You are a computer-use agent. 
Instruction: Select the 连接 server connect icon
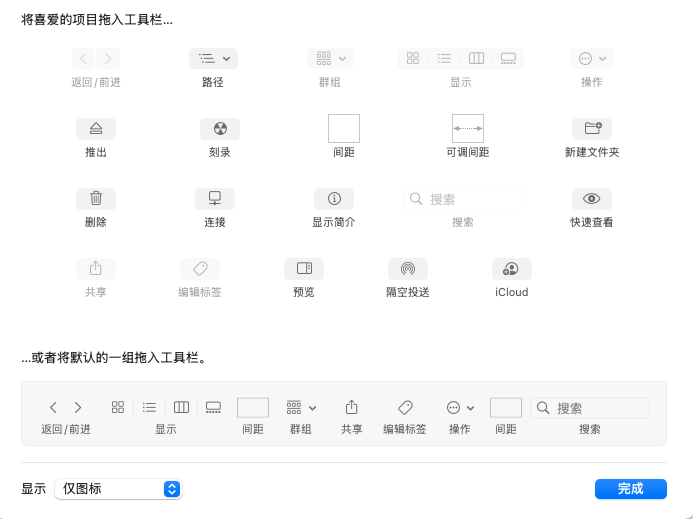[x=214, y=198]
